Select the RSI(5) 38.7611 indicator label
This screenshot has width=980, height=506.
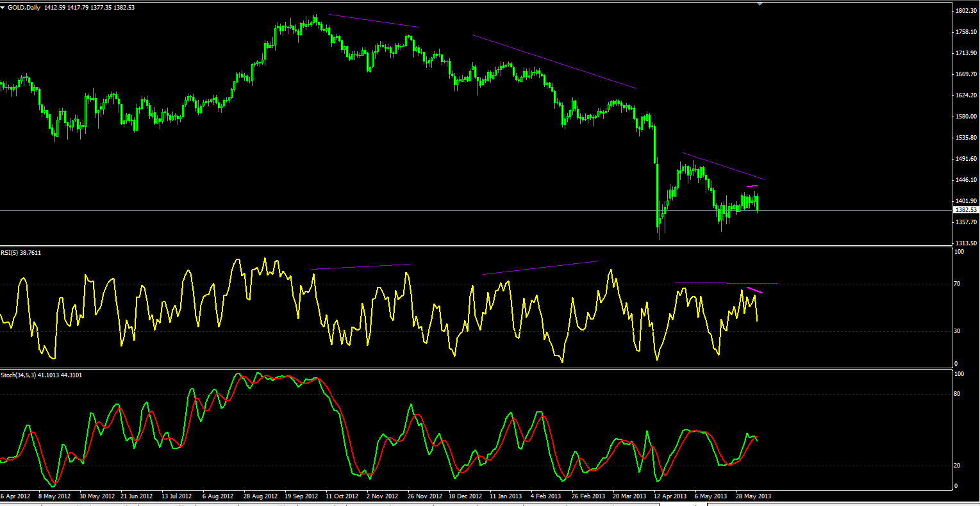click(x=21, y=253)
